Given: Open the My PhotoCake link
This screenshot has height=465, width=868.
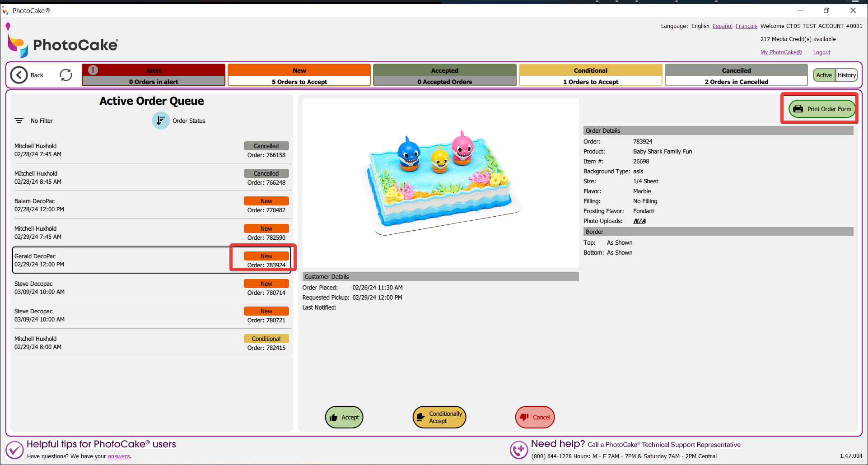Looking at the screenshot, I should pos(781,52).
